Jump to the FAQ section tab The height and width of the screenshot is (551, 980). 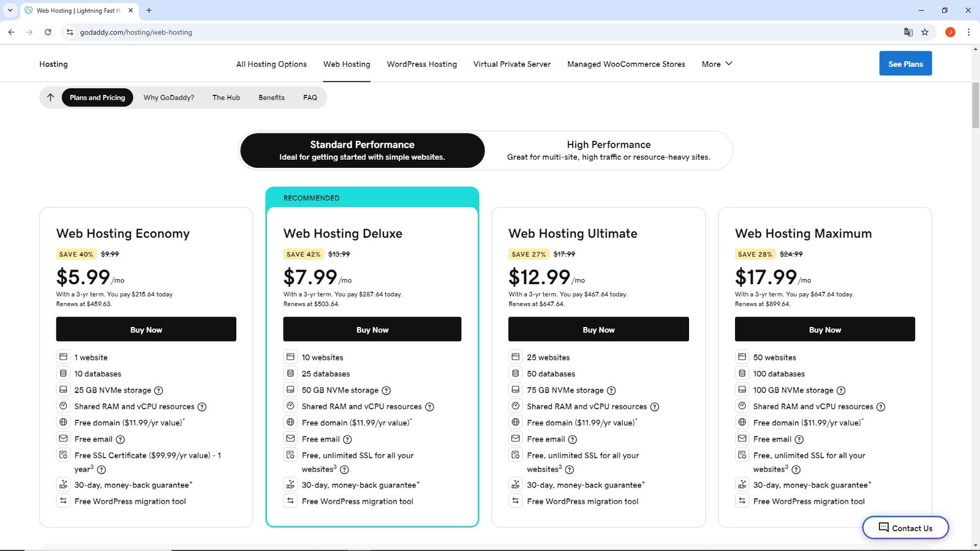310,98
